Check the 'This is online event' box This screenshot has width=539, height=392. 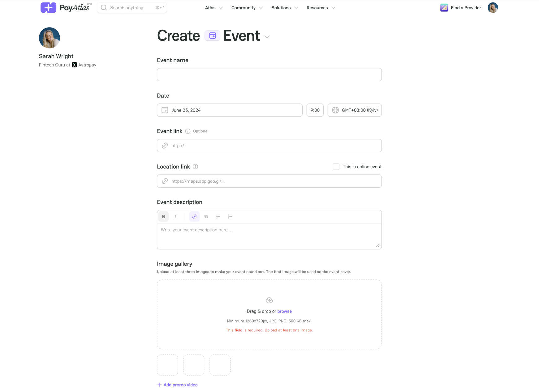tap(336, 167)
